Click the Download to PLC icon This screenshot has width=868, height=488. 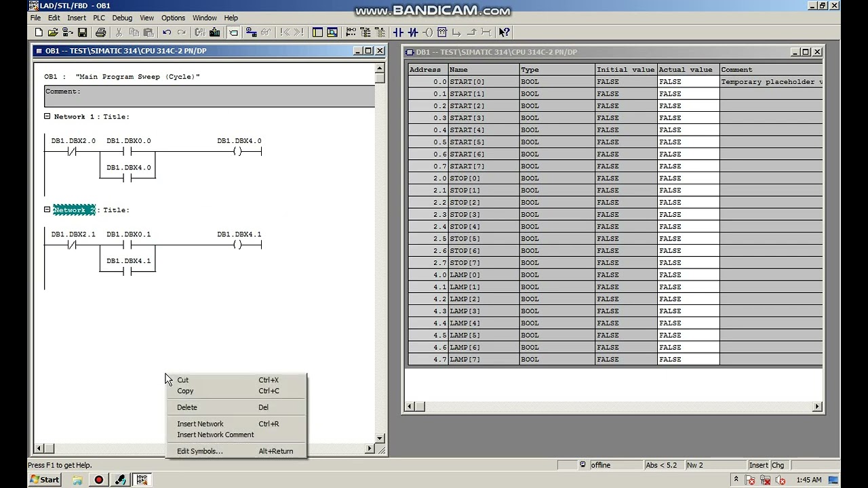click(215, 33)
